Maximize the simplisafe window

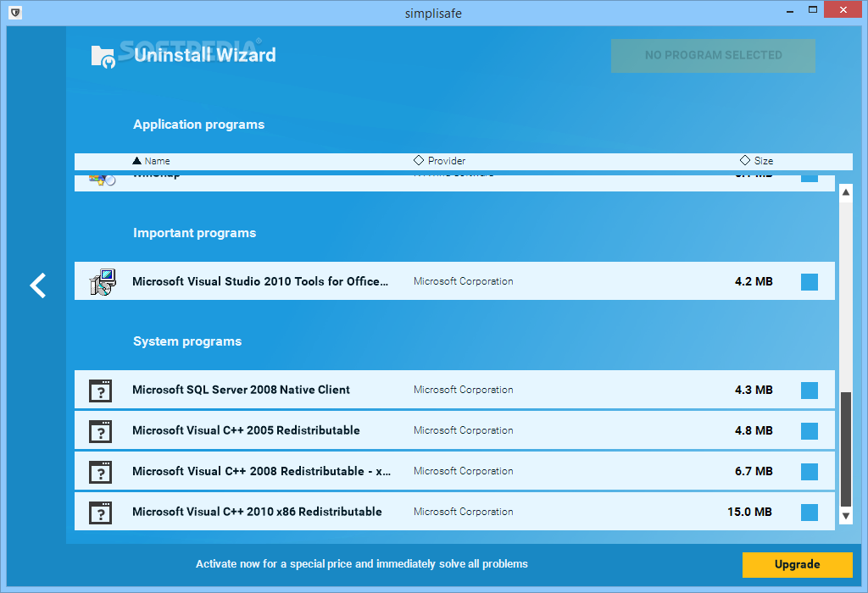(813, 9)
